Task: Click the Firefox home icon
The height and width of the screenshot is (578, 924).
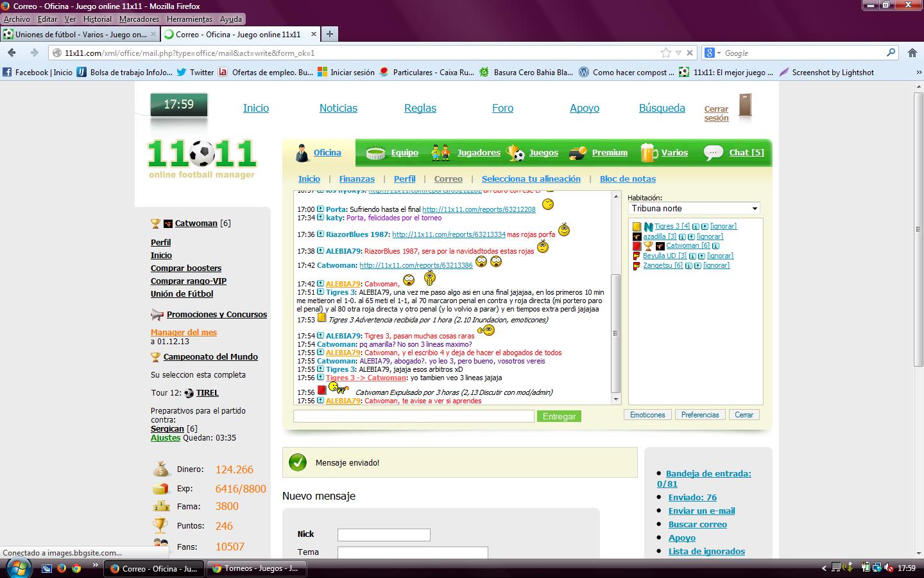Action: pos(912,53)
